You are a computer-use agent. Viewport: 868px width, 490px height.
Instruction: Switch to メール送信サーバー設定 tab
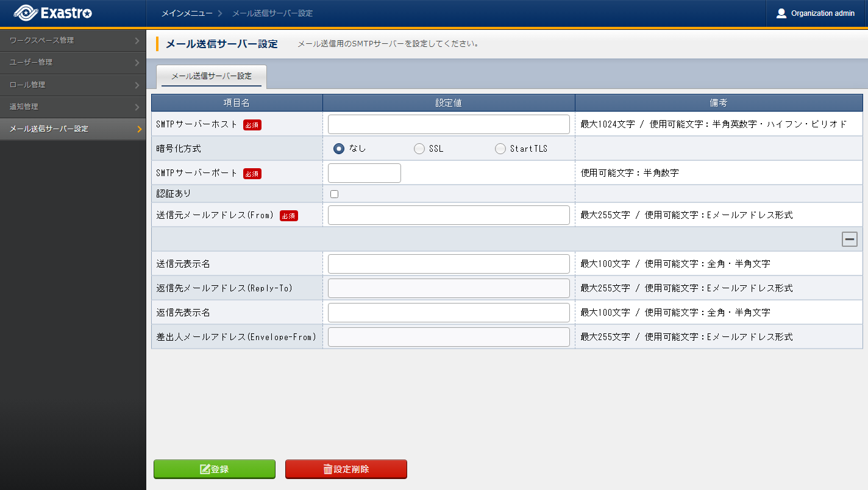212,76
